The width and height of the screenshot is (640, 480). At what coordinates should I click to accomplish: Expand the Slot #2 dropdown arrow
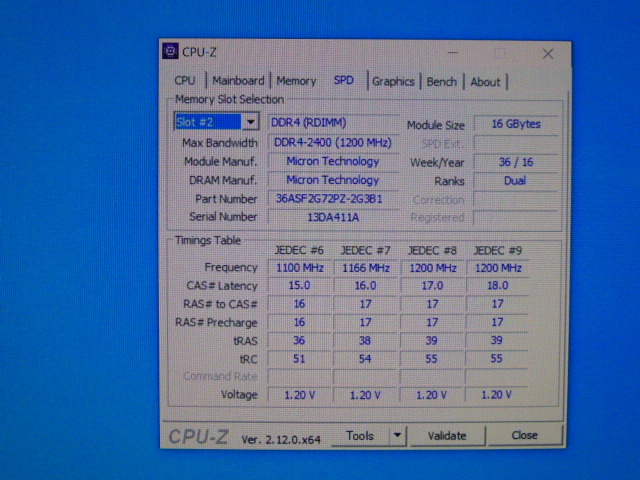click(x=251, y=122)
